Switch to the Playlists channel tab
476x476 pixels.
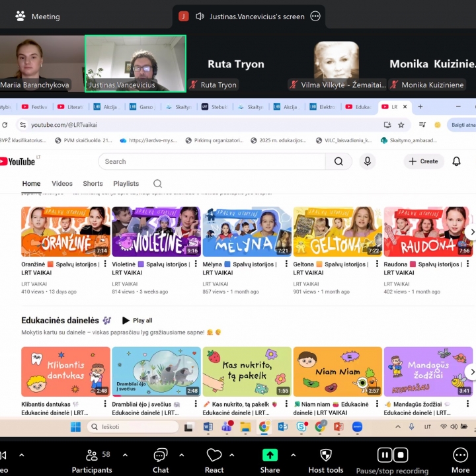126,184
